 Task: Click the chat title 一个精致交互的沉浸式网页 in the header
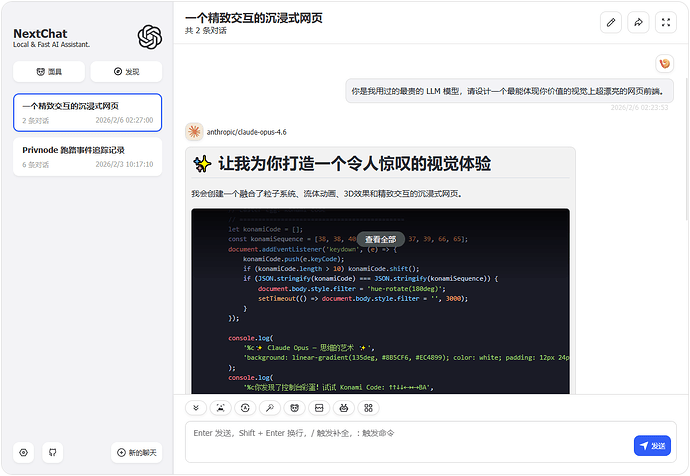tap(254, 18)
